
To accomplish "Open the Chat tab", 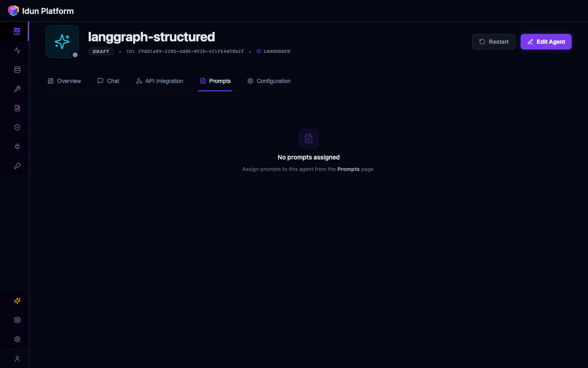I will coord(108,81).
